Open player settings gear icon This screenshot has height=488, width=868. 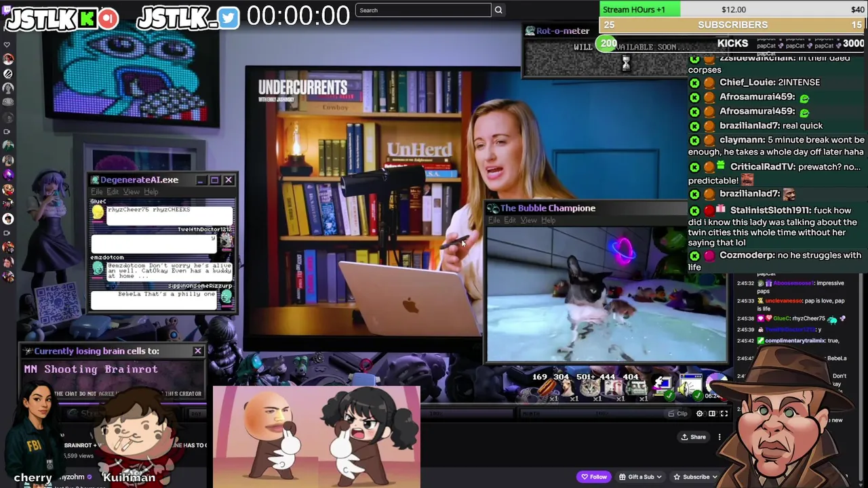pos(700,413)
